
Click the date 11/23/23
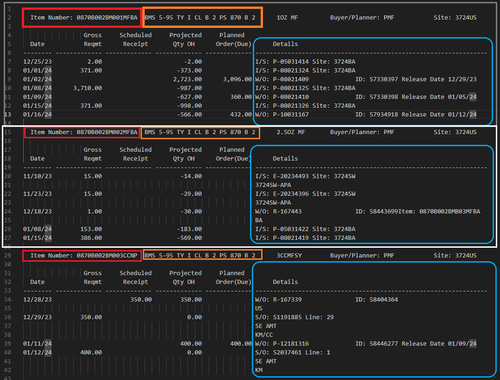[37, 194]
